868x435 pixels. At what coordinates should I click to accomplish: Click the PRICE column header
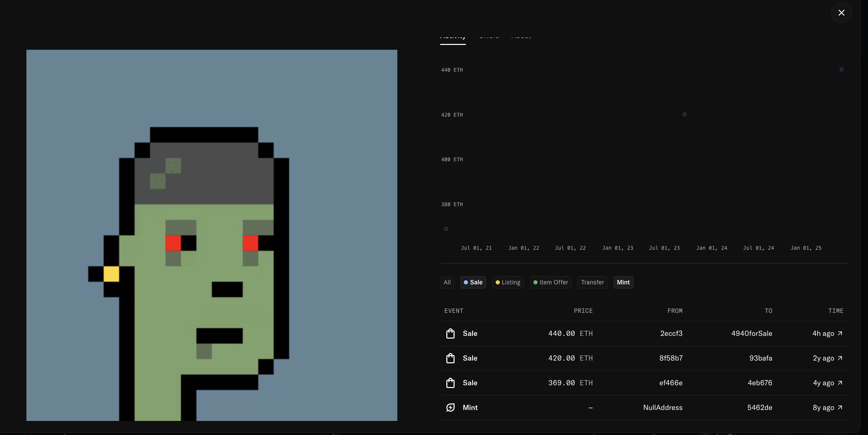tap(583, 311)
